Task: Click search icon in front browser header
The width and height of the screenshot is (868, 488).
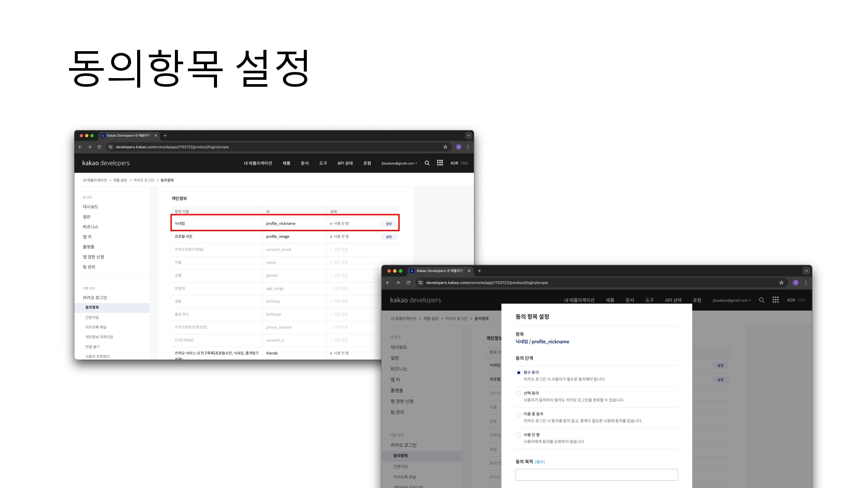Action: click(761, 300)
